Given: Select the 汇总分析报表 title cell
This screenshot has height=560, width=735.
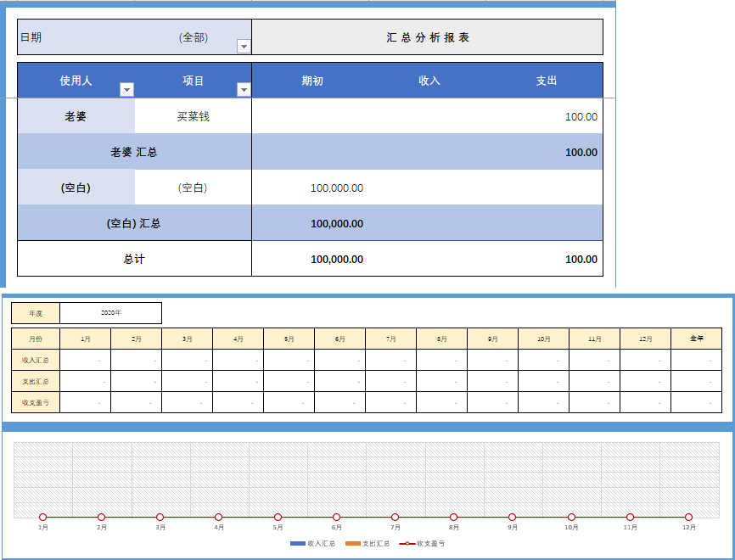Looking at the screenshot, I should click(x=428, y=37).
